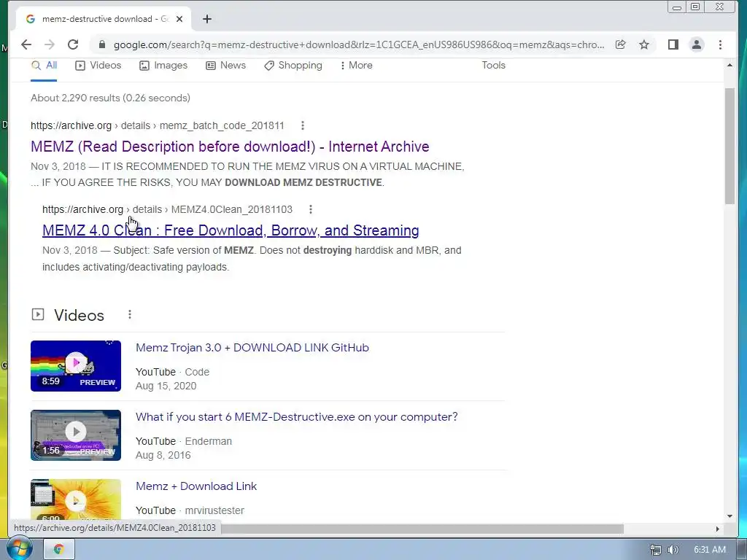Open Memz + Download Link video

pos(196,486)
